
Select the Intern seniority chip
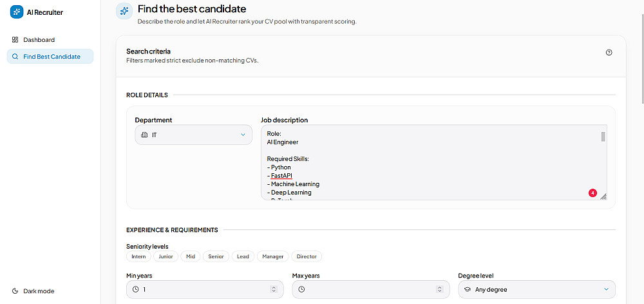tap(138, 256)
